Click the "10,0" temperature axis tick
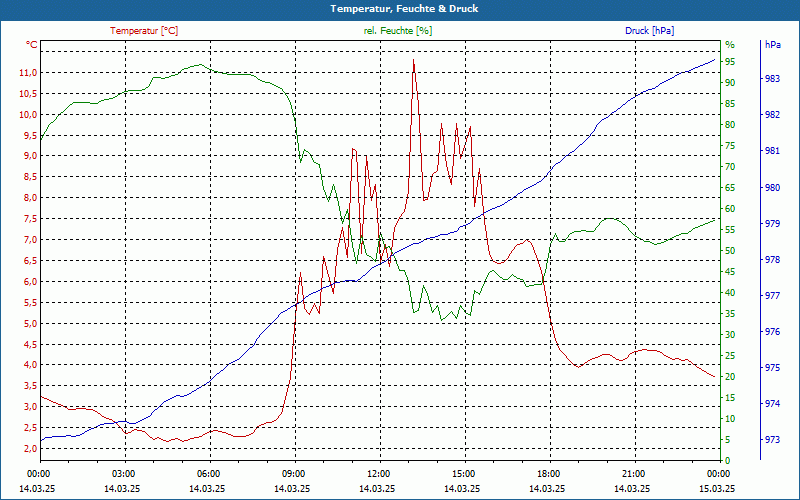Viewport: 800px width, 500px height. tap(28, 115)
